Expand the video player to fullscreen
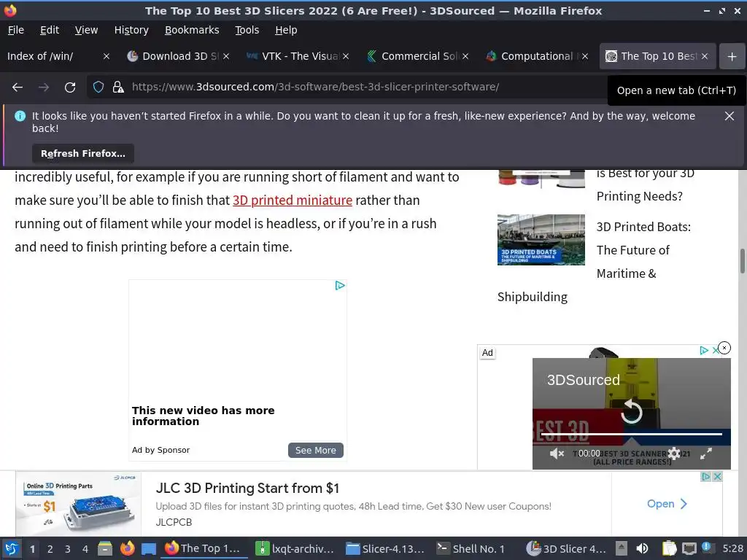 pos(706,454)
